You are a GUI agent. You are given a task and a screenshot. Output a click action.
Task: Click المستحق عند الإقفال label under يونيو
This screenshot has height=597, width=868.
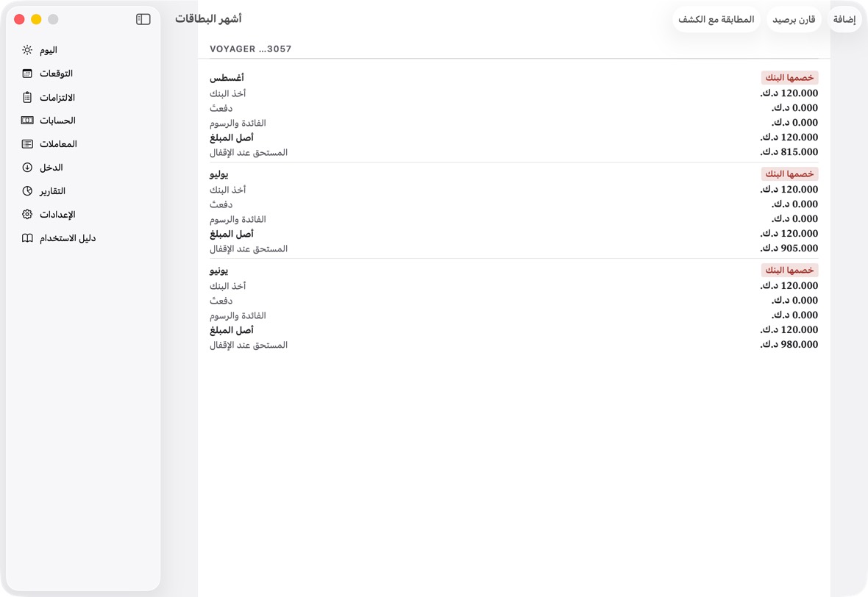coord(249,345)
